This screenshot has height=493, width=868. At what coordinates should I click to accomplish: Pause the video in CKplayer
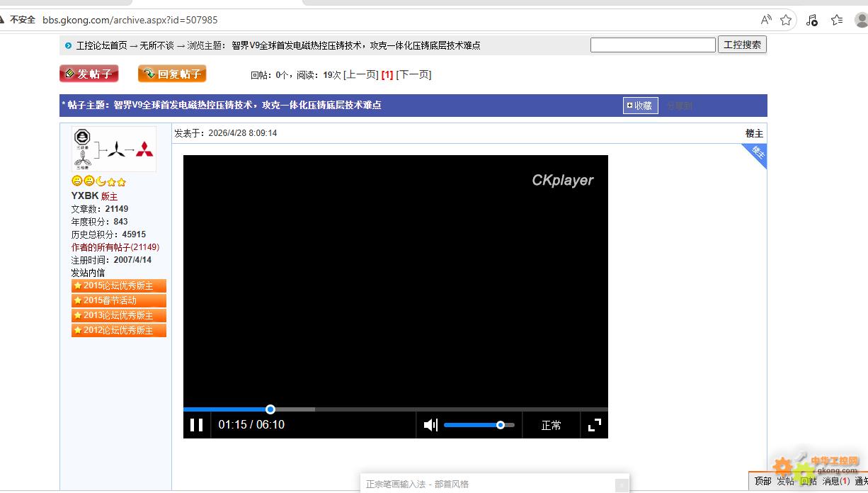197,425
